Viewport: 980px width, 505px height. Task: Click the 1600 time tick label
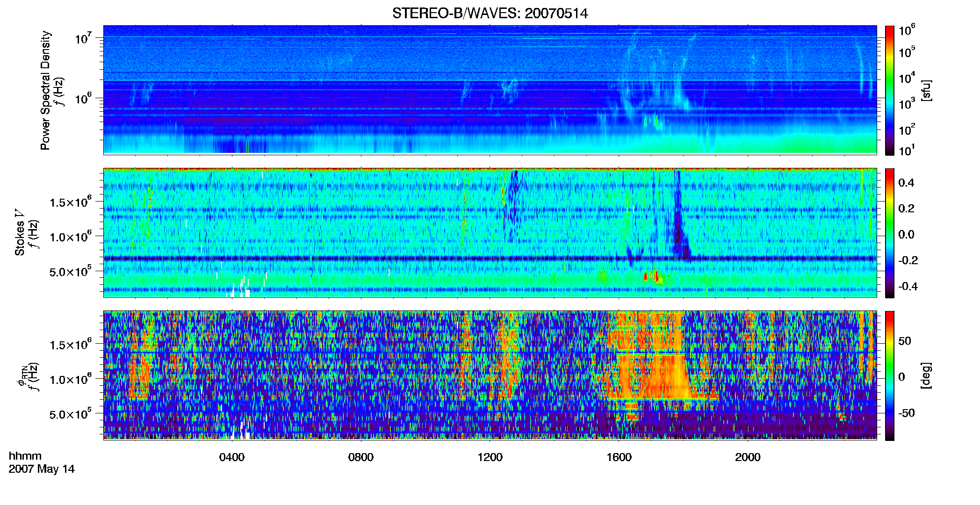click(x=619, y=457)
